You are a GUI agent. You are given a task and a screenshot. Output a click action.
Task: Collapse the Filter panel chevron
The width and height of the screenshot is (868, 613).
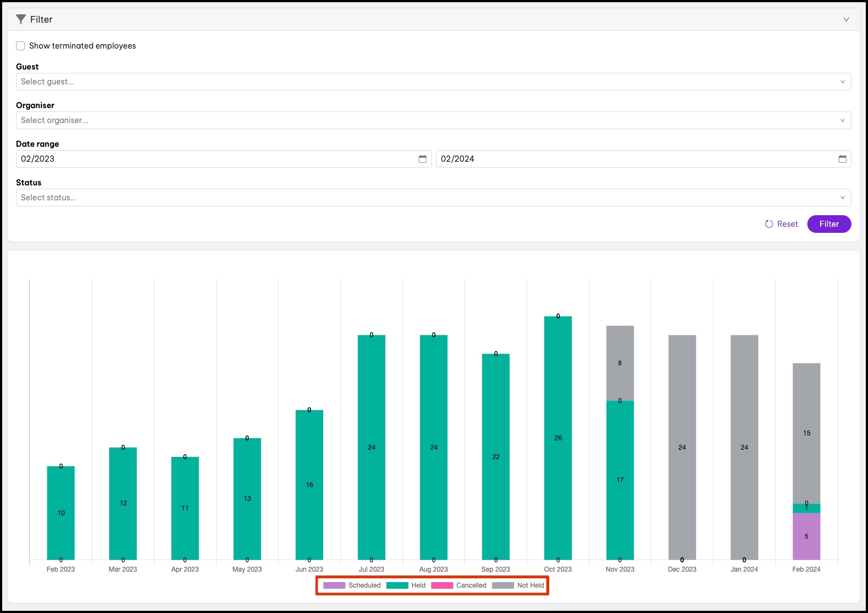(846, 19)
